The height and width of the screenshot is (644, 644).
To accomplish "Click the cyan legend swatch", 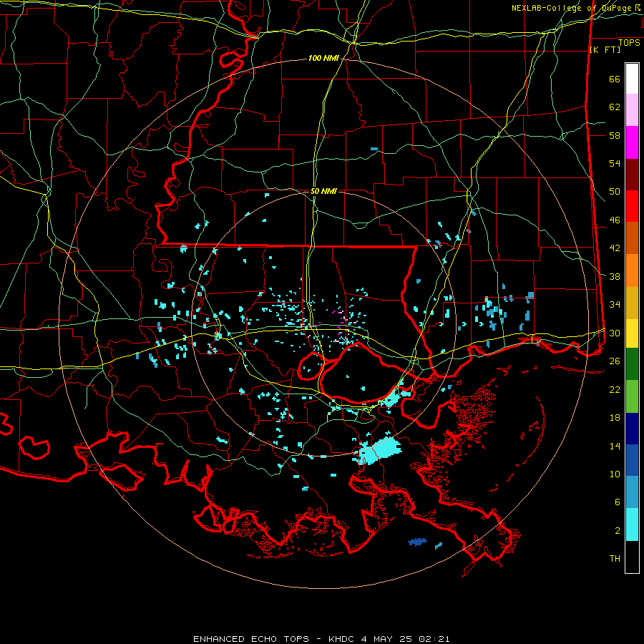I will click(x=632, y=525).
